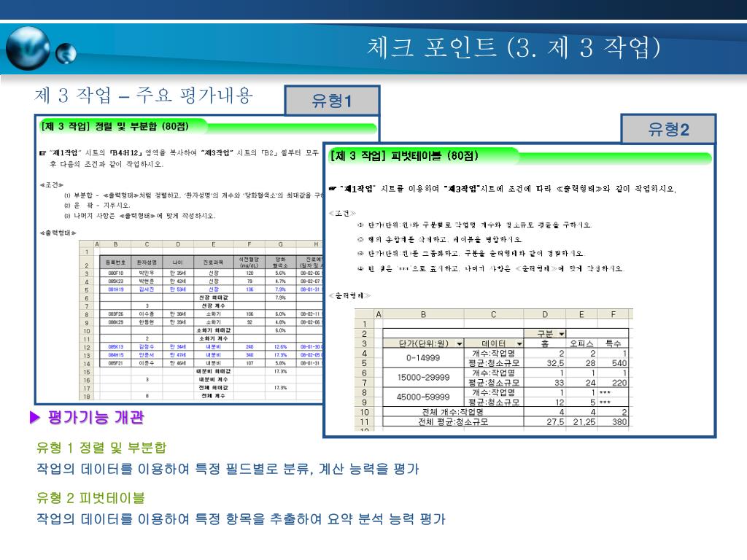Click the small globe icon beside the logo
This screenshot has height=560, width=747.
coord(66,53)
